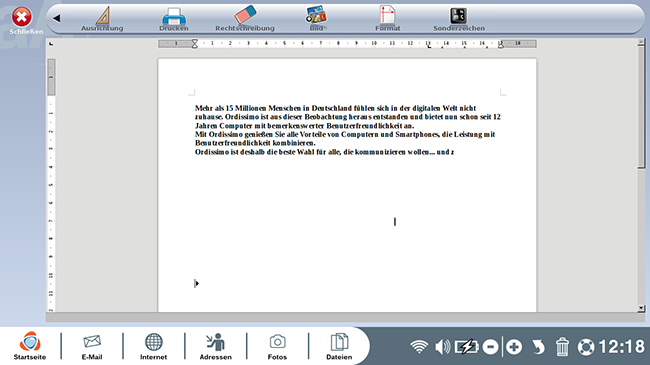Screen dimensions: 650x365
Task: Open the Dateien file manager
Action: 339,347
